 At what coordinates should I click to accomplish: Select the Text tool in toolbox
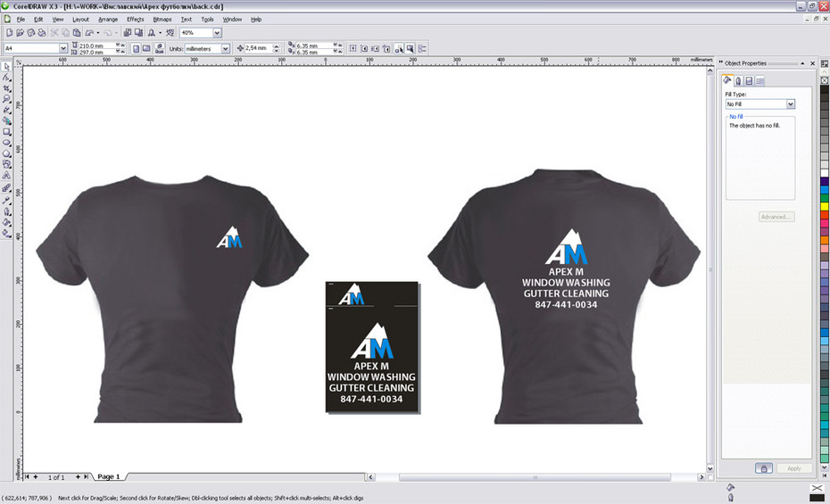(x=6, y=175)
